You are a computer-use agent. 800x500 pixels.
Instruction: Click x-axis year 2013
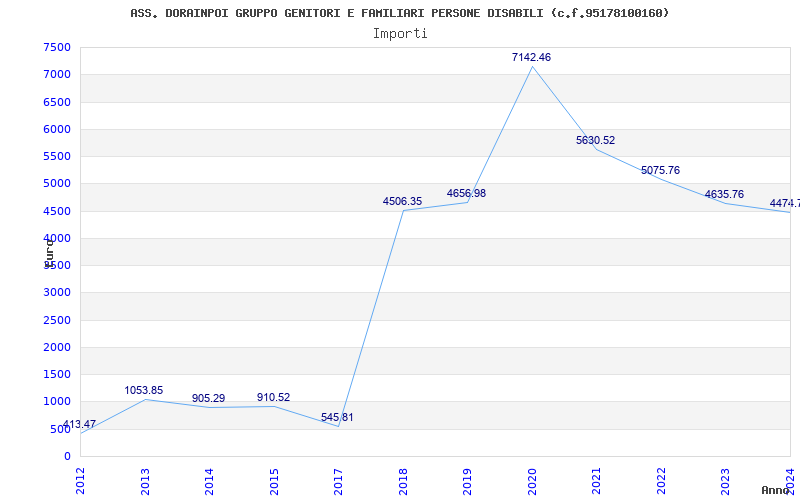(x=145, y=481)
